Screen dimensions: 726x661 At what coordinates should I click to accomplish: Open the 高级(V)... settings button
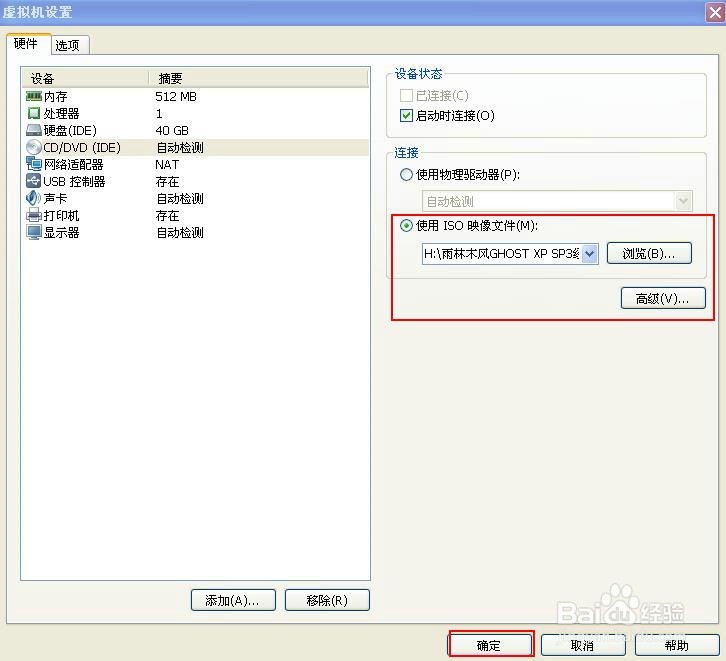click(663, 299)
